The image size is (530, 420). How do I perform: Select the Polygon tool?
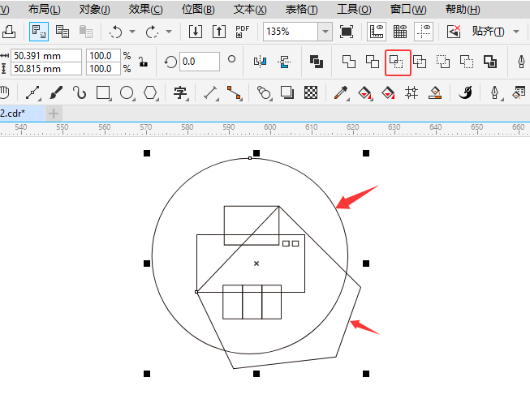[150, 92]
